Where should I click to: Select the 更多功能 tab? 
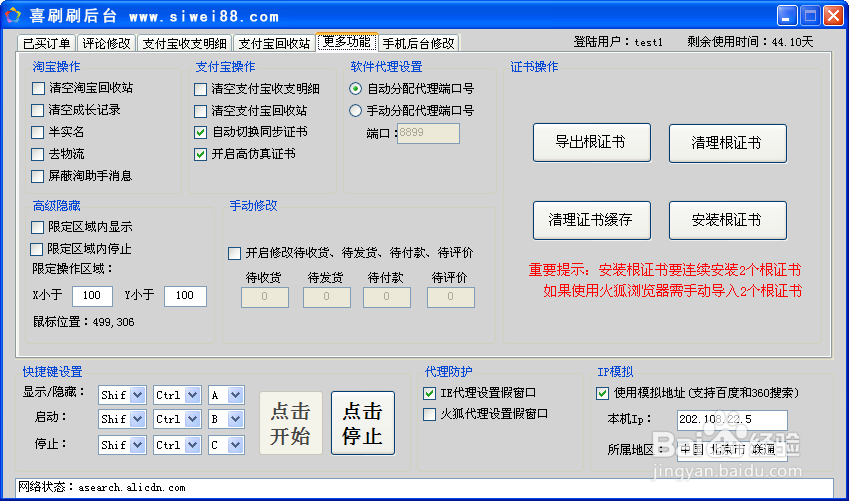tap(347, 42)
